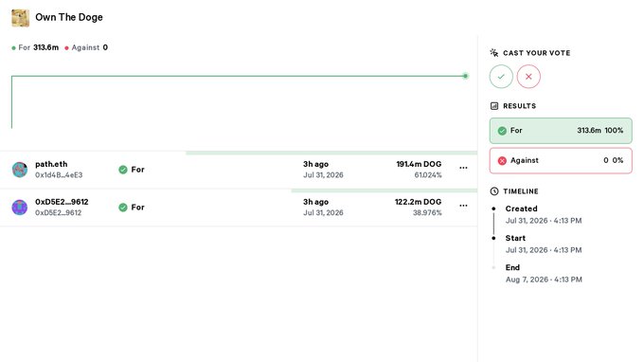This screenshot has width=644, height=362.
Task: Click the 191.4m DOG vote amount
Action: coord(419,164)
